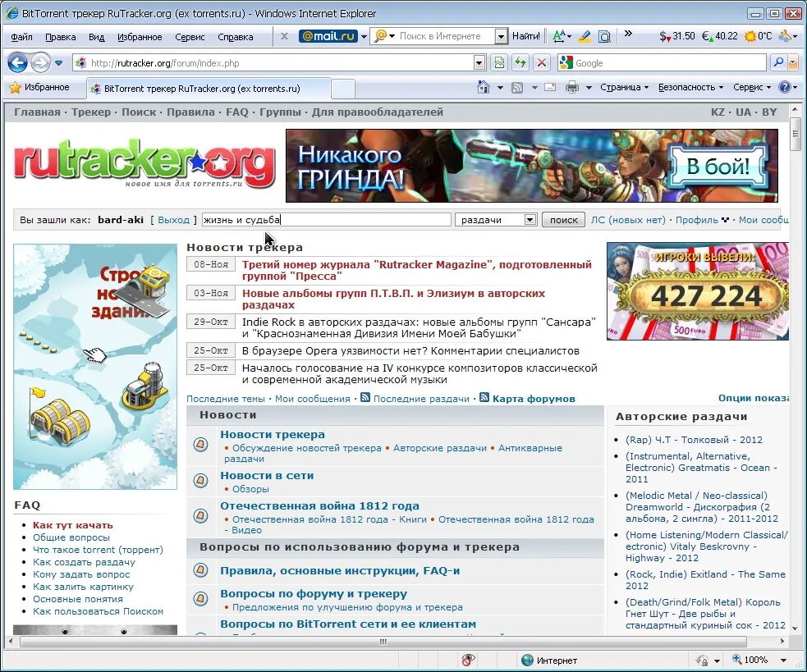
Task: Click the Никакого ГРИНДА banner
Action: [532, 165]
